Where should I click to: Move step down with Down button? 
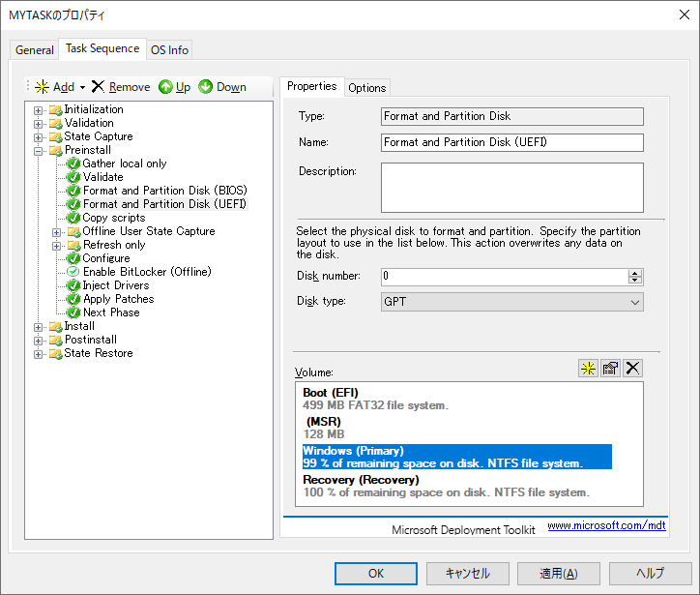coord(222,87)
